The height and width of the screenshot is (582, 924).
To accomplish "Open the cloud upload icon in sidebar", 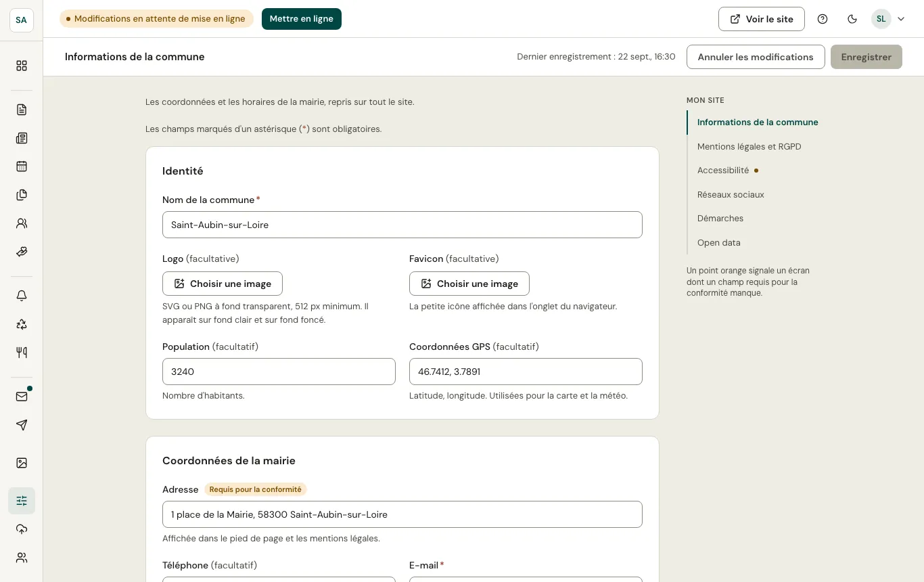I will tap(22, 529).
